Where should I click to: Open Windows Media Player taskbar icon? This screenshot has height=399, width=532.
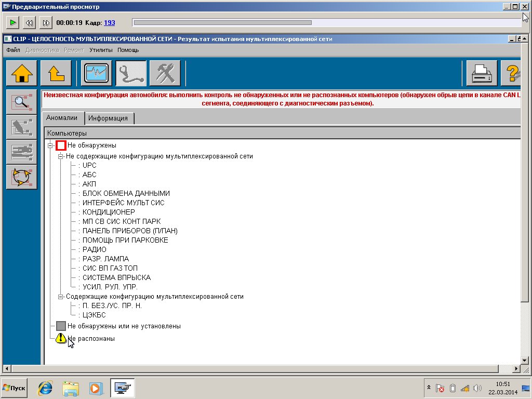click(96, 388)
